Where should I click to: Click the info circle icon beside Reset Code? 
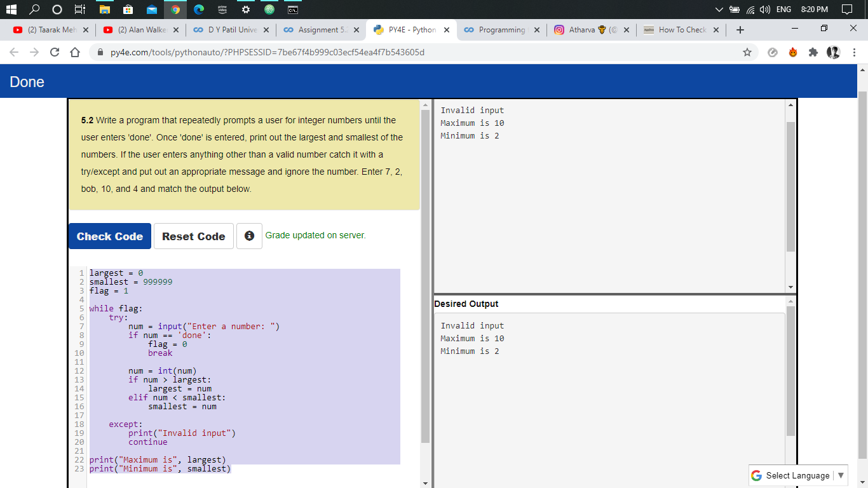pos(249,236)
